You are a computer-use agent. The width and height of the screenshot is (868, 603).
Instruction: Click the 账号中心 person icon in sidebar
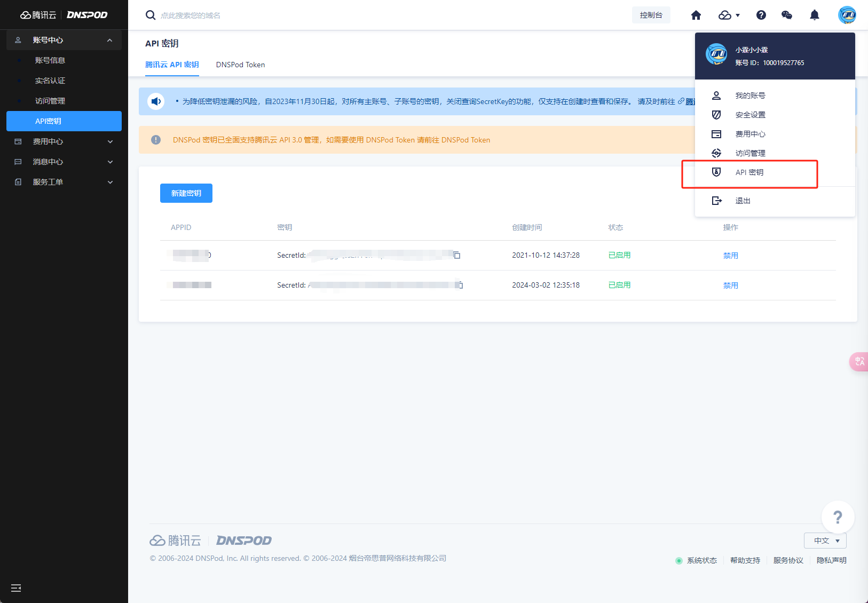(x=18, y=40)
